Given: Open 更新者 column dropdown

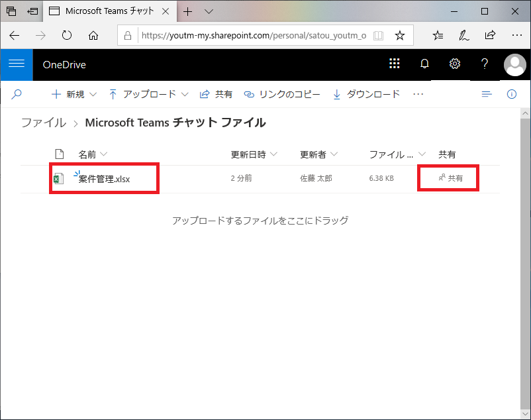Looking at the screenshot, I should (334, 154).
